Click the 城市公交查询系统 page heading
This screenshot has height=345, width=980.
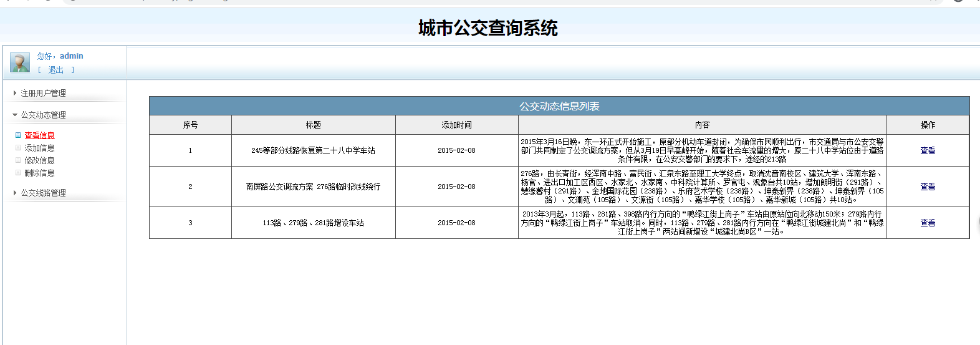[488, 28]
